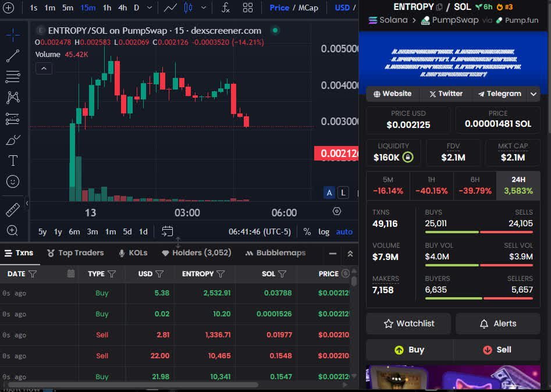Toggle percent scale on chart

coord(307,231)
